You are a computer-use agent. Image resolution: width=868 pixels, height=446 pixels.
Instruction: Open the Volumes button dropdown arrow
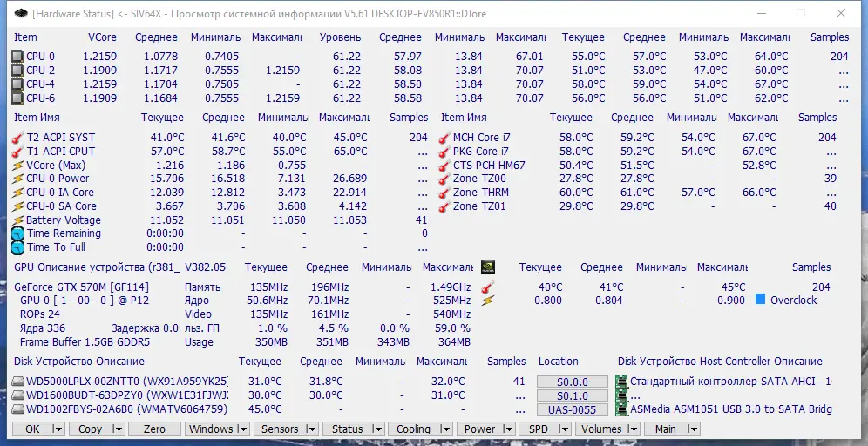coord(634,429)
